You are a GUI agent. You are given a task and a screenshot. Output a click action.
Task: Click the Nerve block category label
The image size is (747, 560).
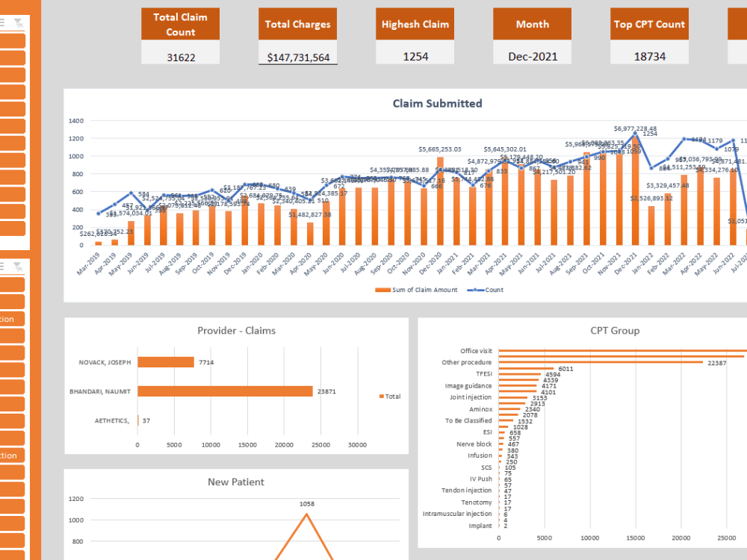coord(474,444)
